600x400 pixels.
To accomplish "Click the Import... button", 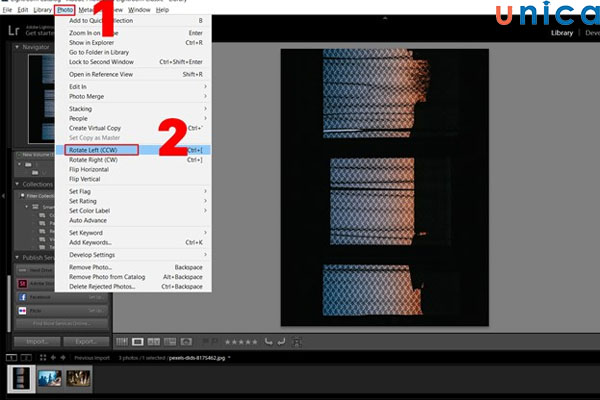I will [37, 341].
